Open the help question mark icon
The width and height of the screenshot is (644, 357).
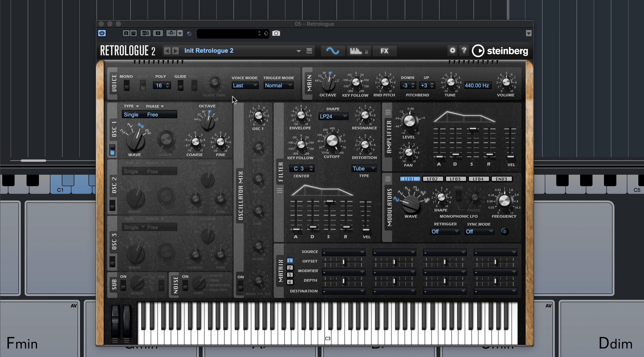point(464,50)
